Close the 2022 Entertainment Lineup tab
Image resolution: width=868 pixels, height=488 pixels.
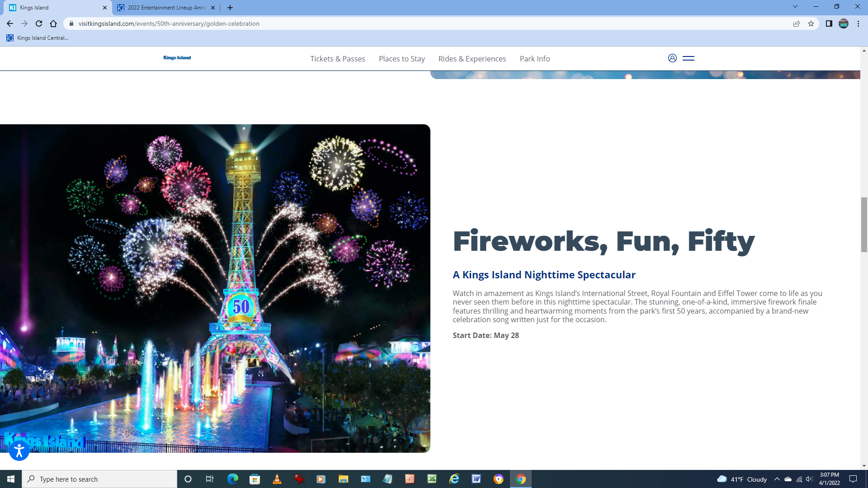(213, 8)
